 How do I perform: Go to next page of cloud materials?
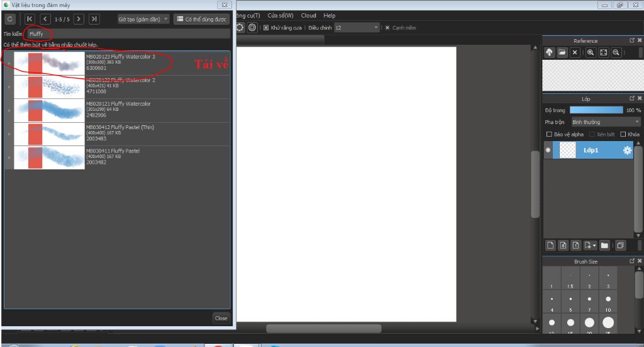coord(79,19)
